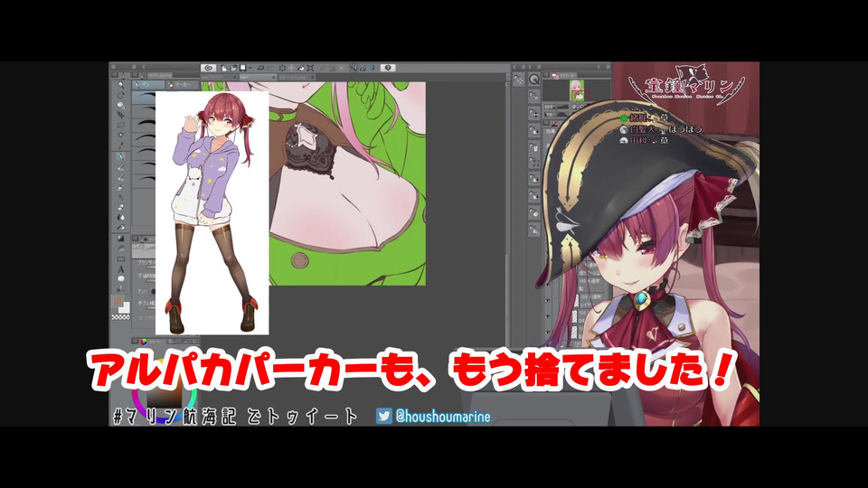The image size is (868, 488).
Task: Close the .png document tab
Action: coord(312,77)
